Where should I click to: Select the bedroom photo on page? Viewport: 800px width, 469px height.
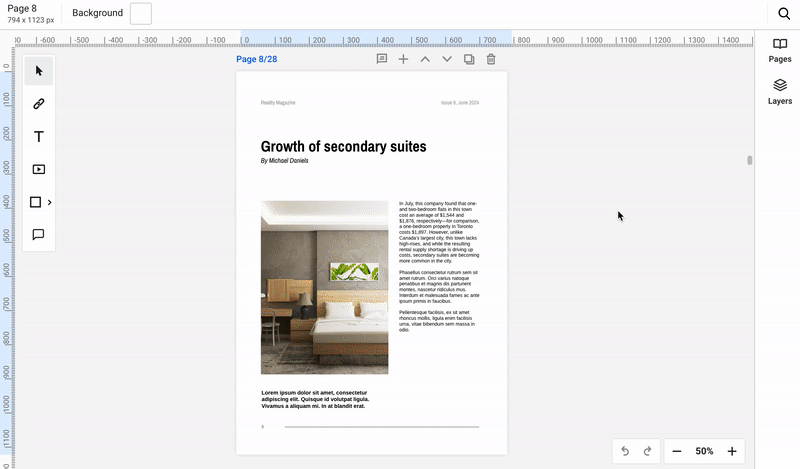324,287
